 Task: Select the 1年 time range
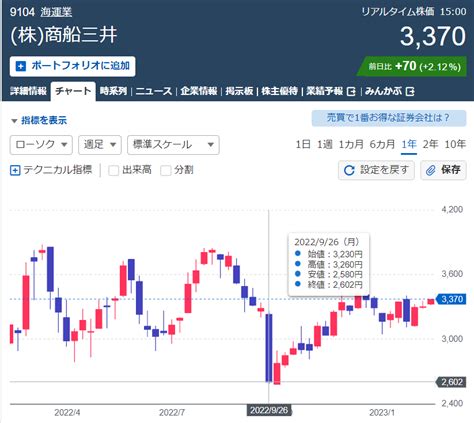point(409,144)
